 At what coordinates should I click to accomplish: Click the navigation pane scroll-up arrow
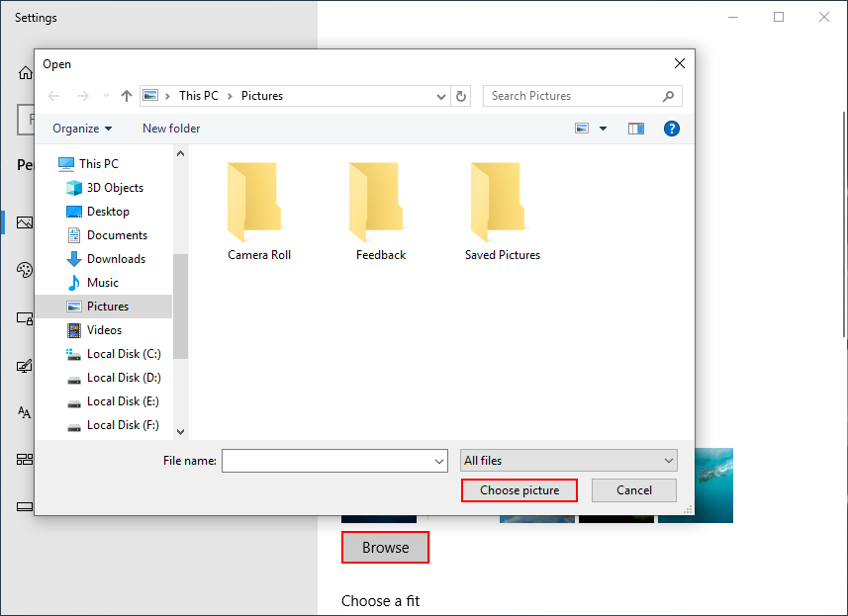pos(181,153)
